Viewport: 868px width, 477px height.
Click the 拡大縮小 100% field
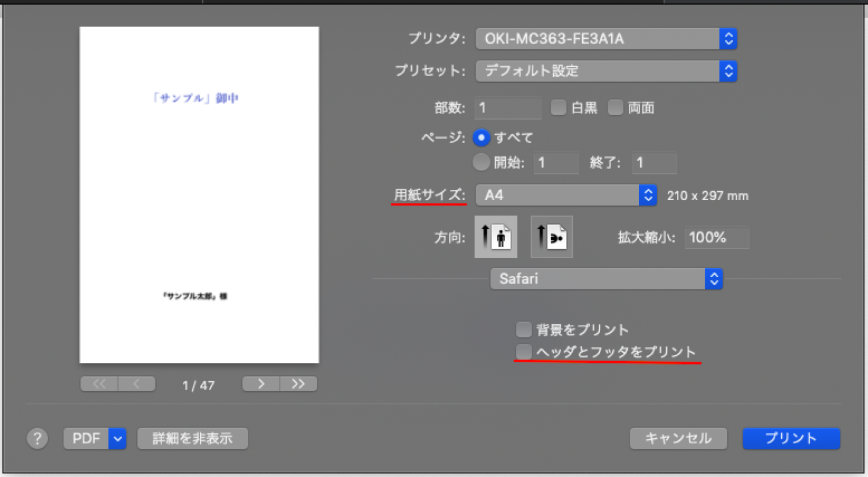(x=717, y=238)
